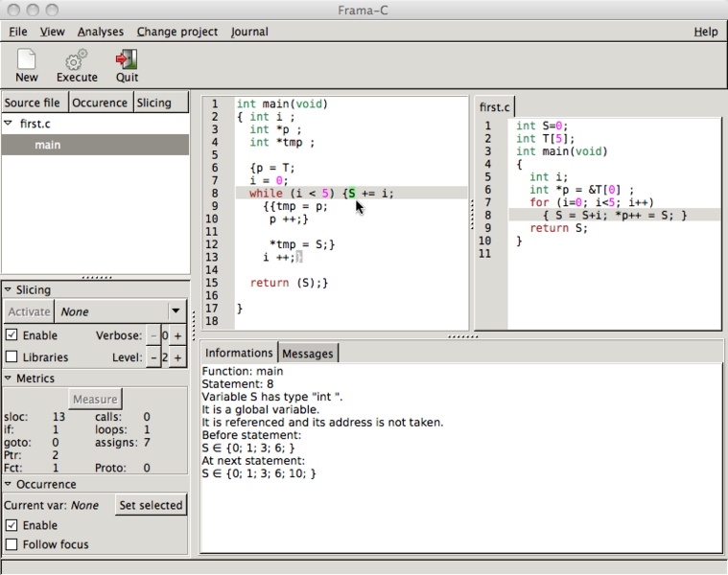
Task: Open the View menu
Action: tap(52, 32)
